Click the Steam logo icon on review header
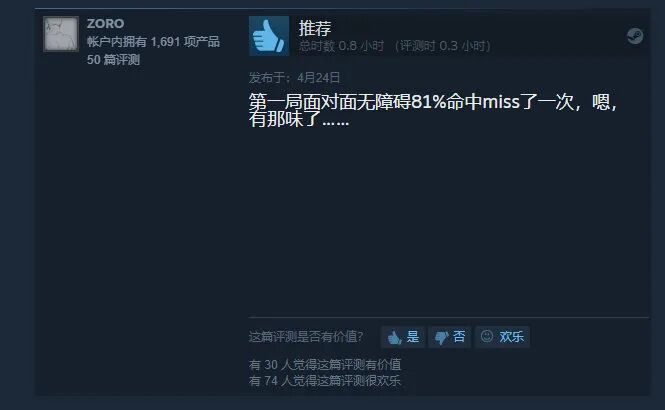665x410 pixels. (x=635, y=36)
